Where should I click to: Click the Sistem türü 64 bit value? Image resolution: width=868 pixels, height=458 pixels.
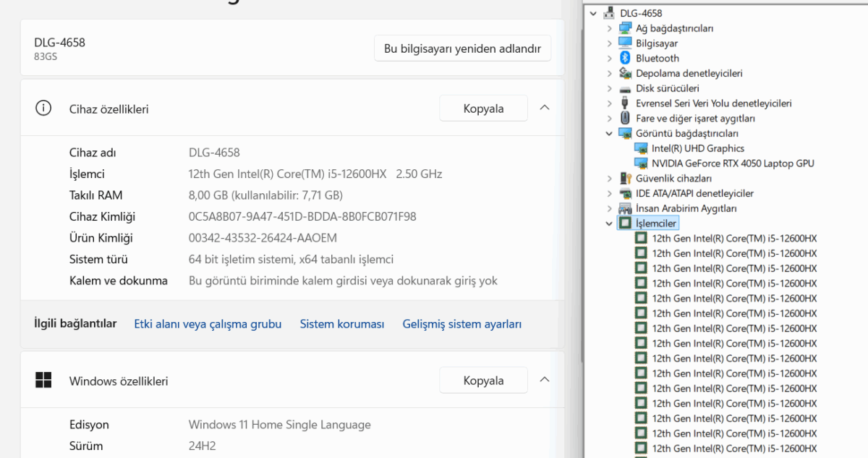(x=291, y=259)
